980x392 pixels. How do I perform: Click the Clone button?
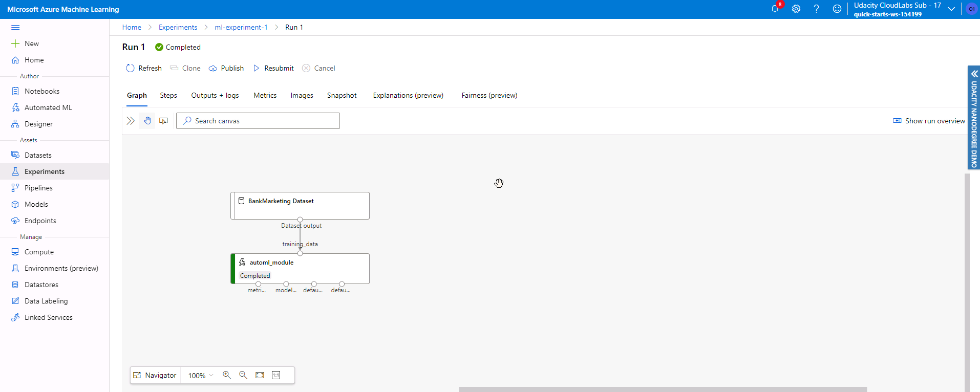click(x=185, y=68)
